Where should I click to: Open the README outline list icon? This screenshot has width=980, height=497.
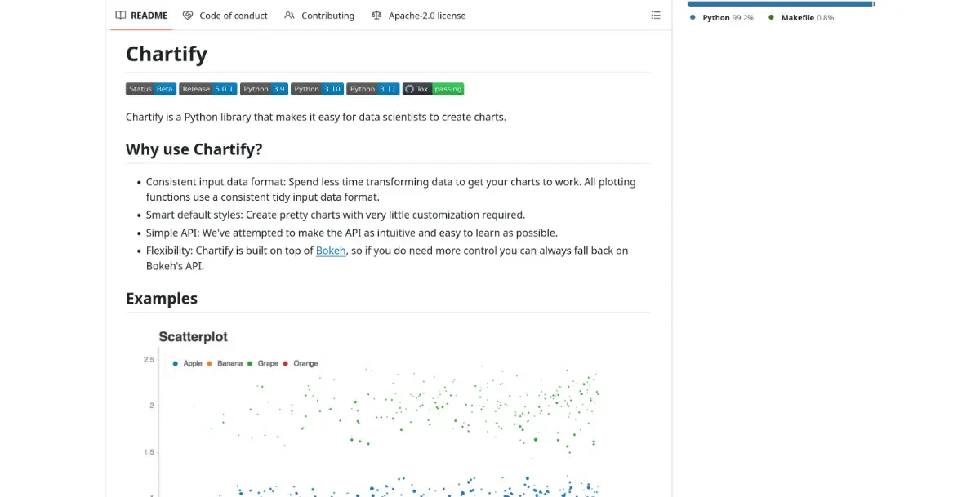coord(655,16)
